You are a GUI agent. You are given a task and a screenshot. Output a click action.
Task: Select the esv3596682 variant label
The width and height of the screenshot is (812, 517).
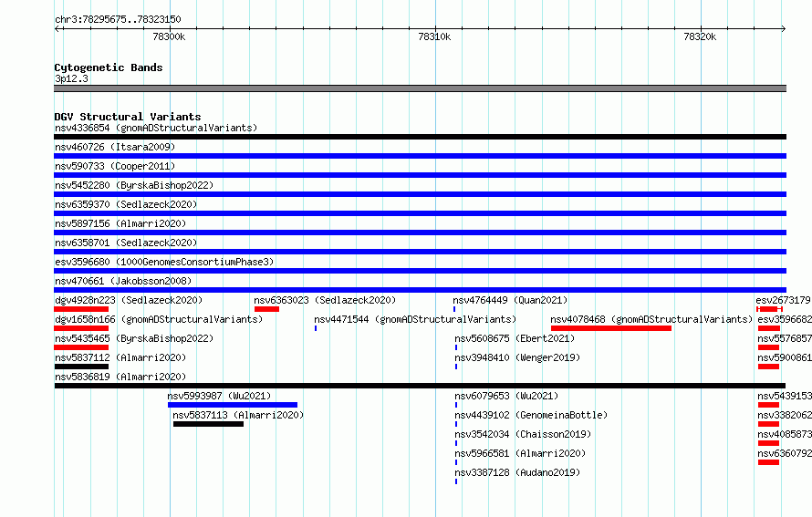click(x=785, y=319)
